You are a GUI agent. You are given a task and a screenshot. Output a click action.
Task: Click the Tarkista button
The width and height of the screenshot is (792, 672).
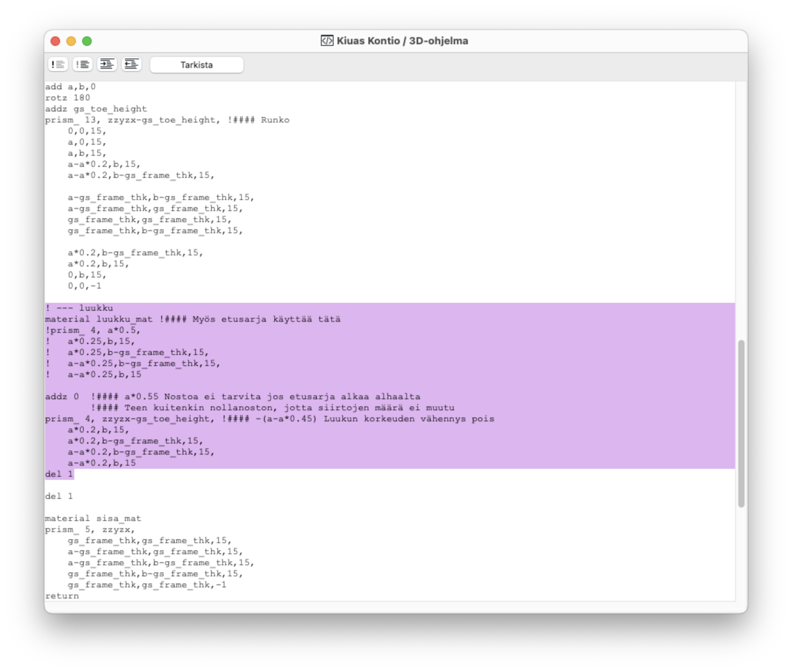[197, 65]
